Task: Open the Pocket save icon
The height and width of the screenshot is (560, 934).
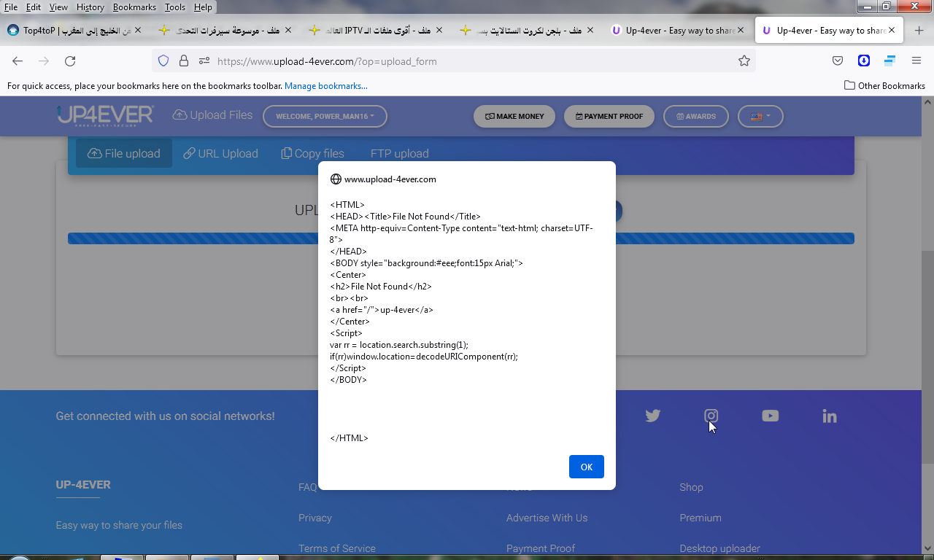Action: (838, 61)
